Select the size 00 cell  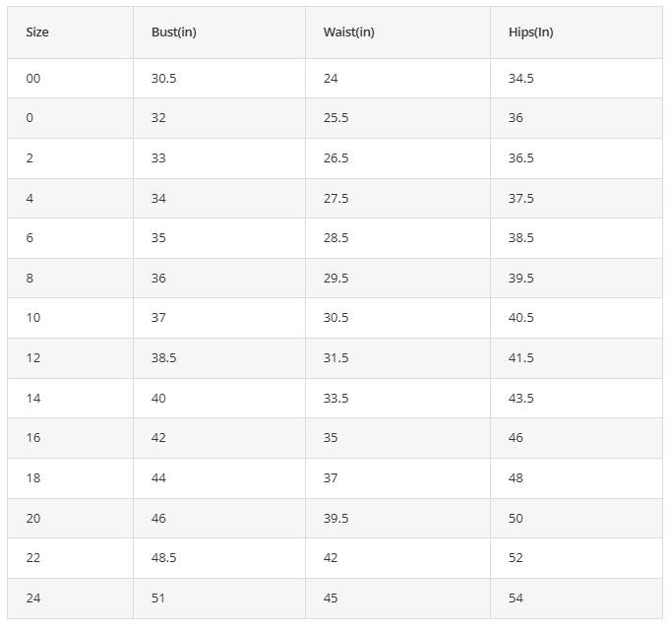tap(33, 79)
